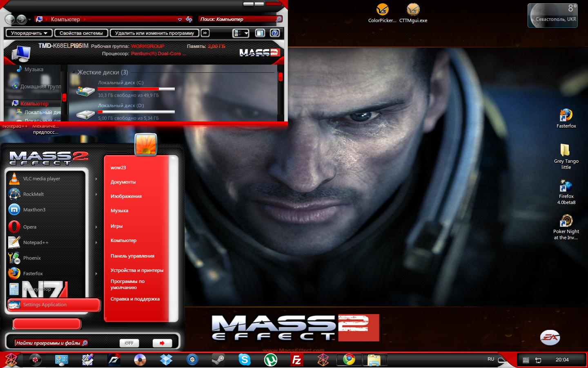Collapse the Жесткие диски group
588x368 pixels.
tap(74, 72)
